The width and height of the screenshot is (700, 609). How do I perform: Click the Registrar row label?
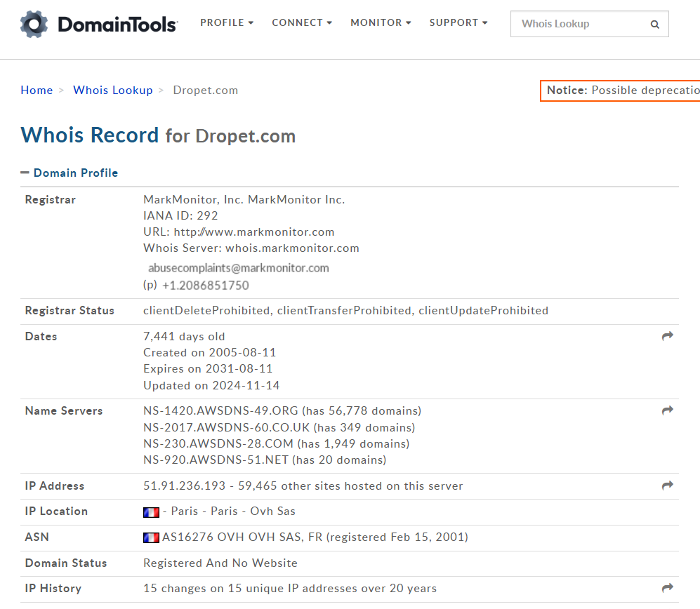[x=51, y=199]
